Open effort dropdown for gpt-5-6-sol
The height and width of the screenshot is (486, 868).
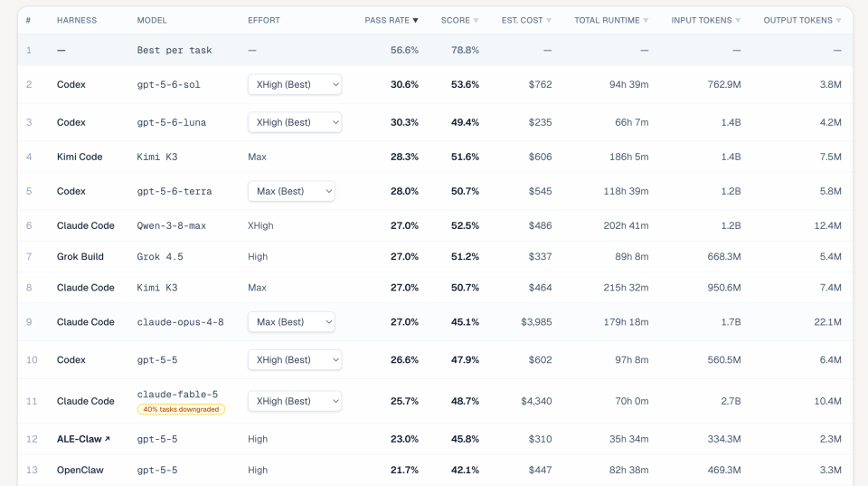point(295,84)
